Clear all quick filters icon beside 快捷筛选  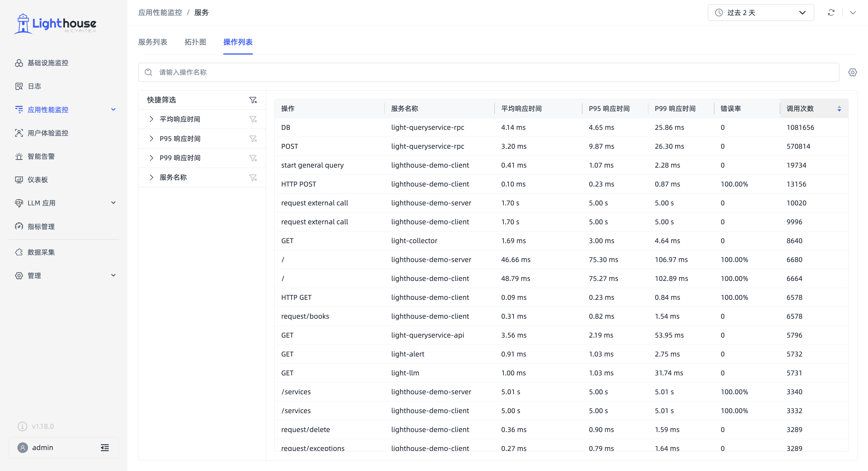[x=253, y=100]
